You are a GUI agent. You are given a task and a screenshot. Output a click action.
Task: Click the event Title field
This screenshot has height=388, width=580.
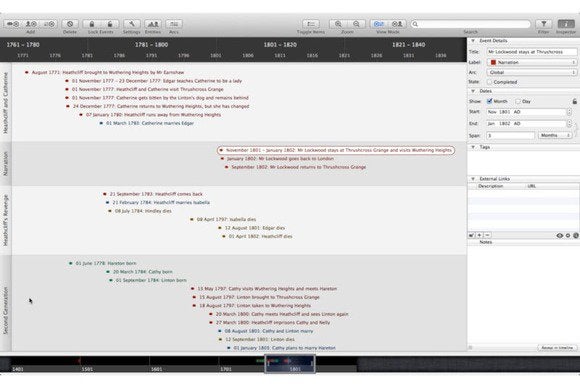[532, 52]
